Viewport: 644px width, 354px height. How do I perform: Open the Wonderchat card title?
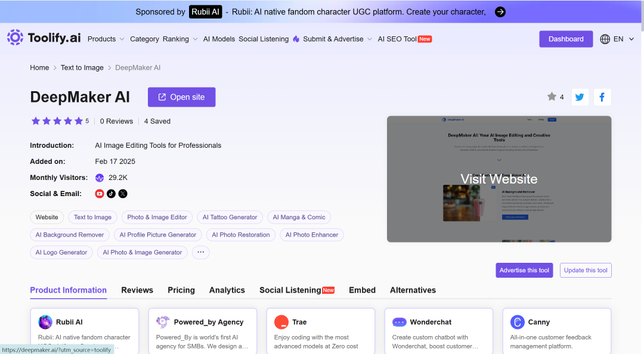[x=431, y=322]
